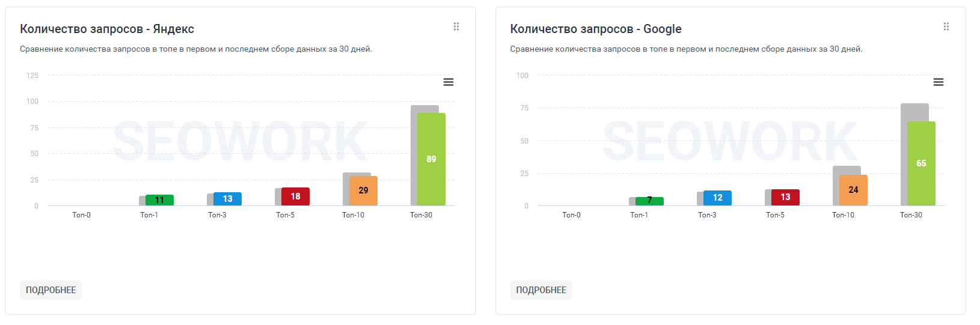
Task: Select green Топ-30 bar labeled 65
Action: tap(921, 163)
